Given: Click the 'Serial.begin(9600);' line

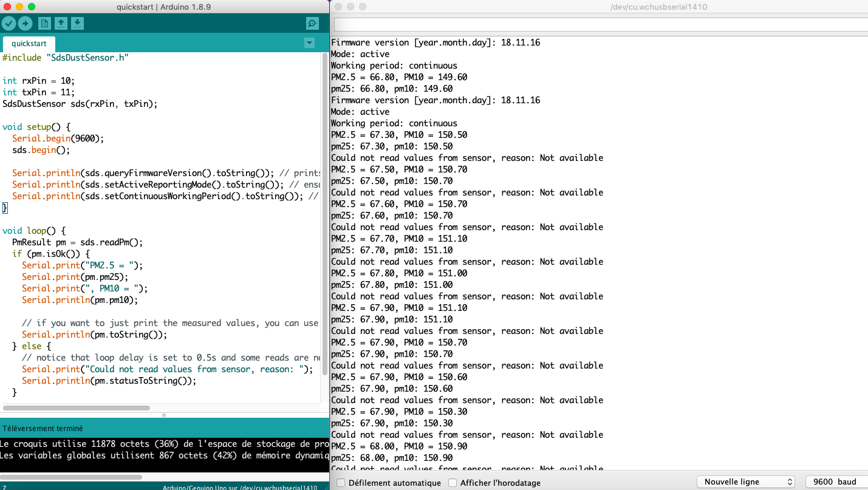Looking at the screenshot, I should coord(58,138).
